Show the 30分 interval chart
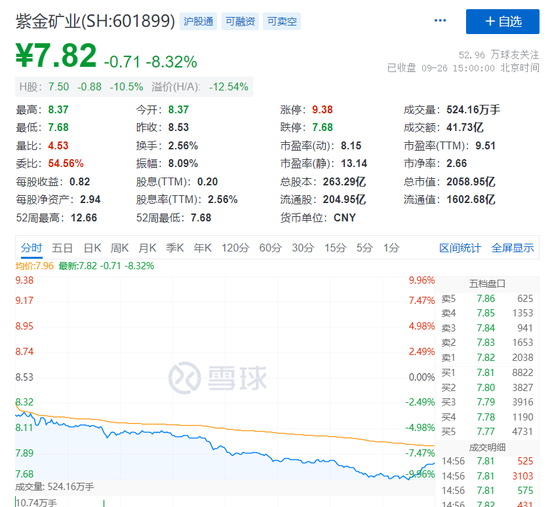Image resolution: width=550 pixels, height=507 pixels. pyautogui.click(x=302, y=248)
